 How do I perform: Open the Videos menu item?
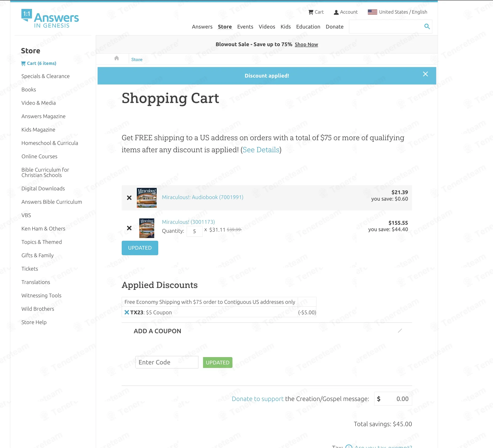tap(267, 27)
